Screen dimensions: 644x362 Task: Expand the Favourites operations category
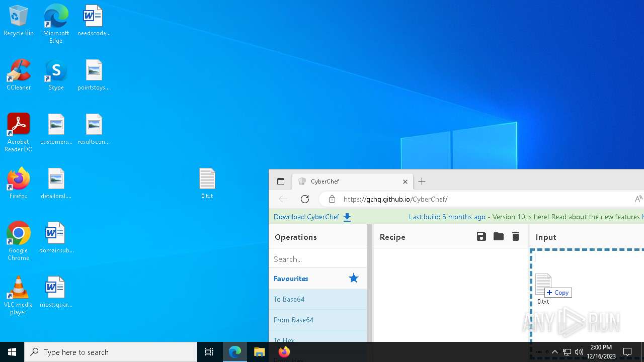[318, 279]
